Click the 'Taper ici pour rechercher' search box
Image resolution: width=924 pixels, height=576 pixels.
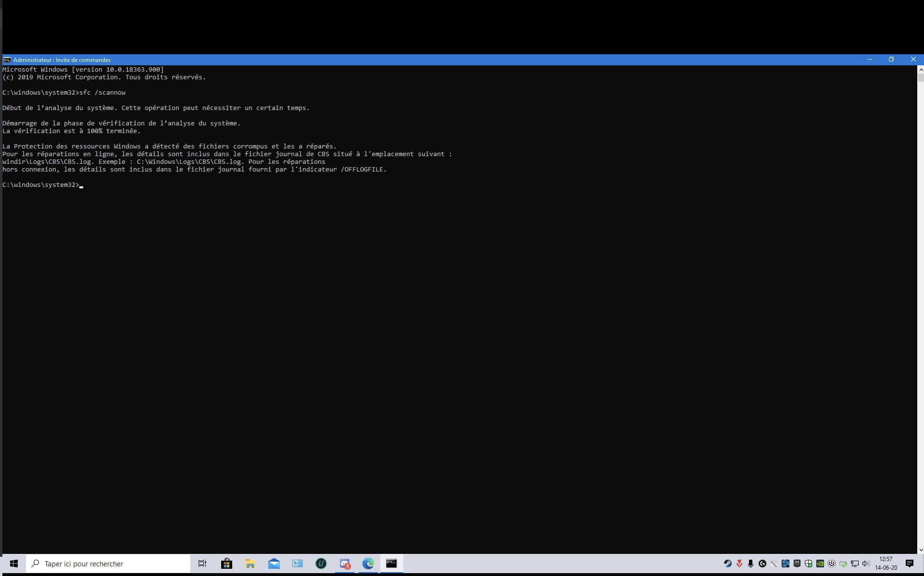pyautogui.click(x=108, y=564)
